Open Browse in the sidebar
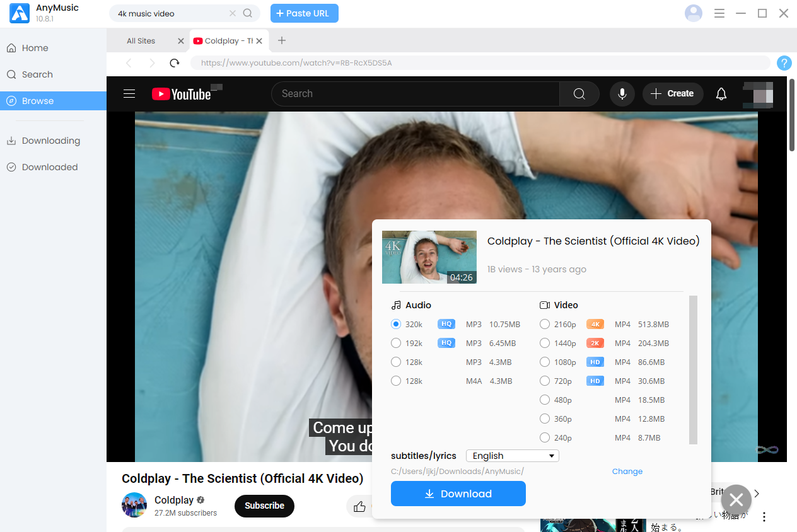Screen dimensions: 797x532 [53, 101]
